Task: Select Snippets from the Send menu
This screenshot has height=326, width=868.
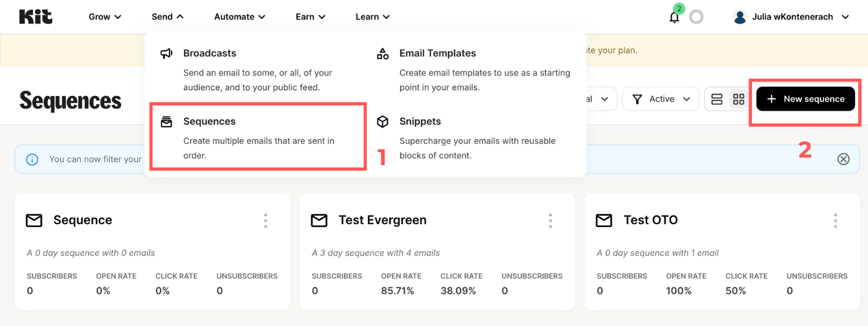Action: 420,121
